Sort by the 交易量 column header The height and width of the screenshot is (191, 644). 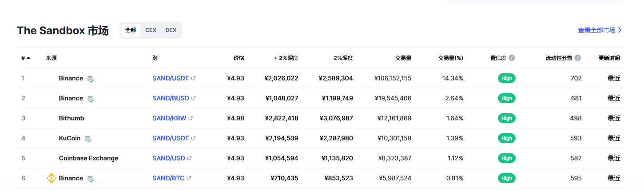[x=403, y=58]
